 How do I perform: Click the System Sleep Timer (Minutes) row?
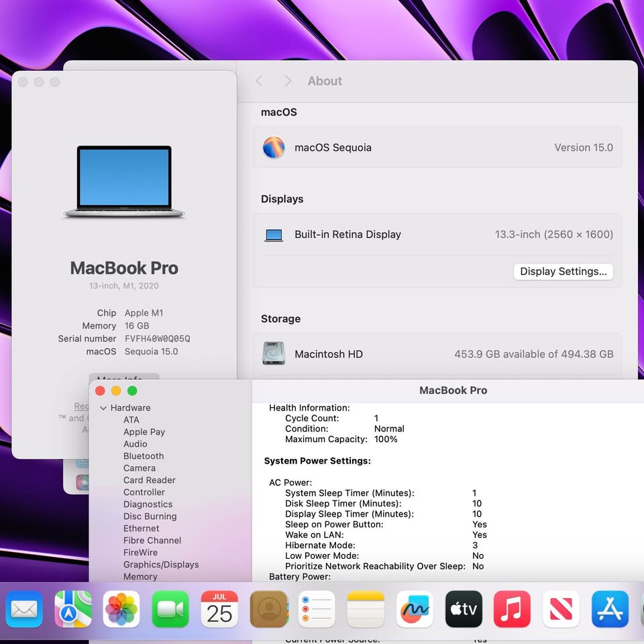(x=381, y=493)
